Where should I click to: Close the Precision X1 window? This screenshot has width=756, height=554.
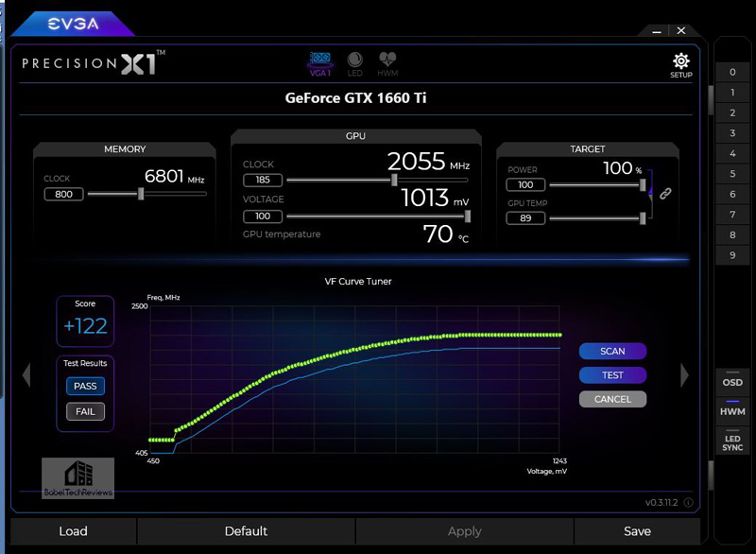680,30
